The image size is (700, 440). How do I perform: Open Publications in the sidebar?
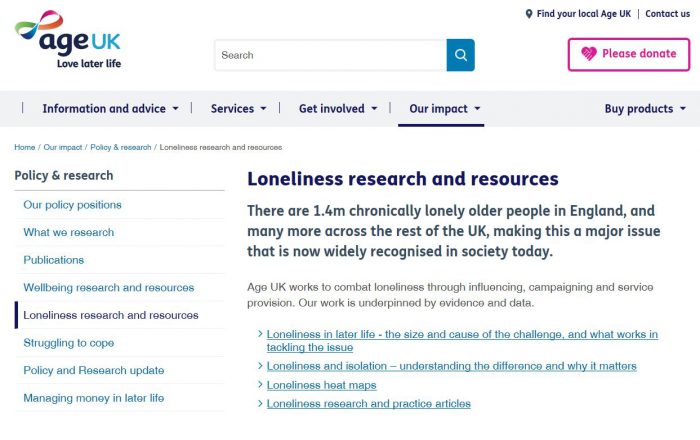point(54,260)
